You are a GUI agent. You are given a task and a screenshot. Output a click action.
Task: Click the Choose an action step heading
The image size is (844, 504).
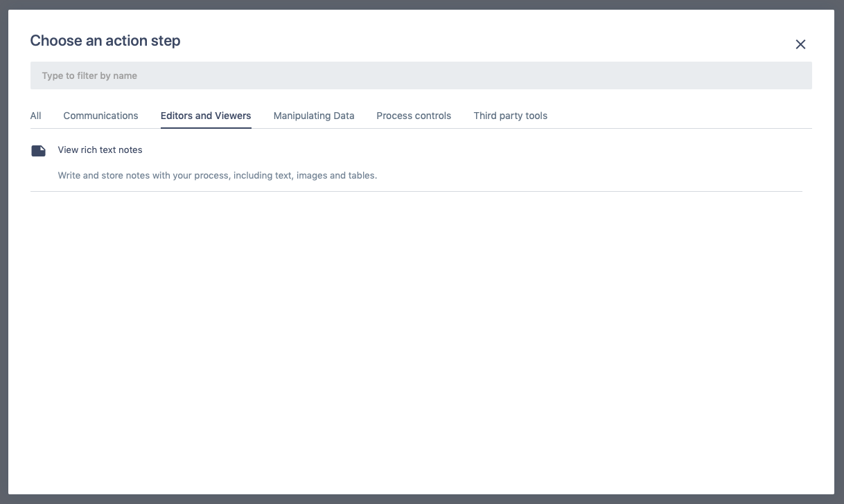(x=105, y=41)
